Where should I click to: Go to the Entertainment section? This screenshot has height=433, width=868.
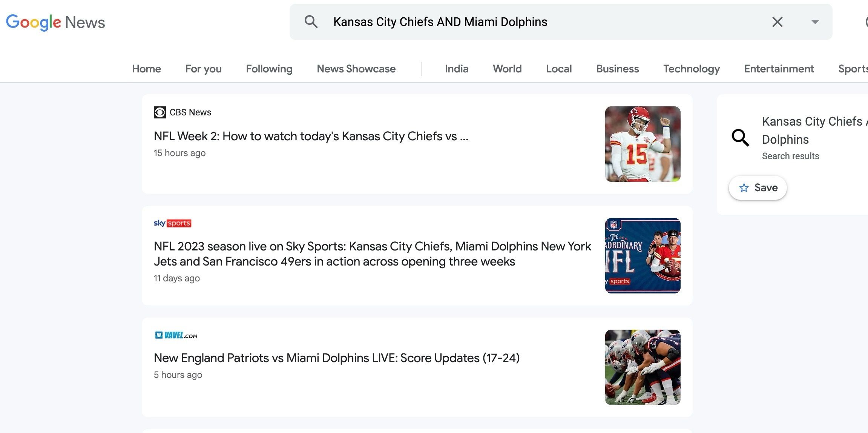tap(779, 69)
